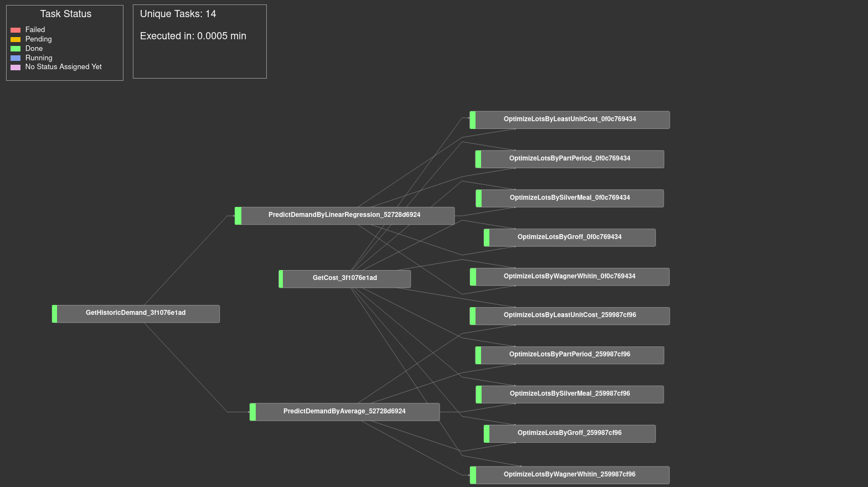Click the yellow Pending legend swatch

pos(15,39)
